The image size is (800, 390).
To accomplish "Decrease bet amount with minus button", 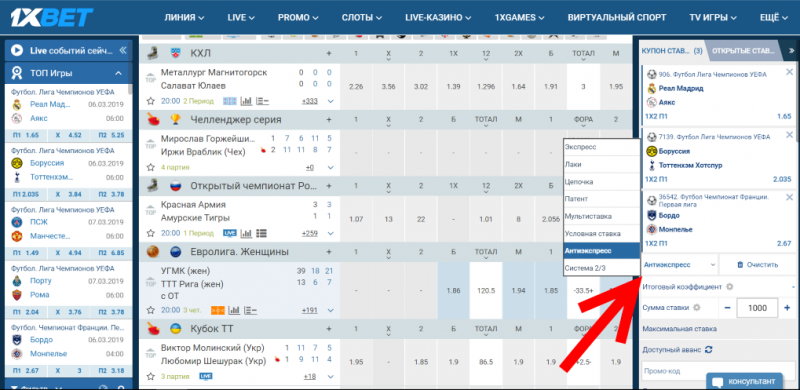I will click(x=728, y=308).
